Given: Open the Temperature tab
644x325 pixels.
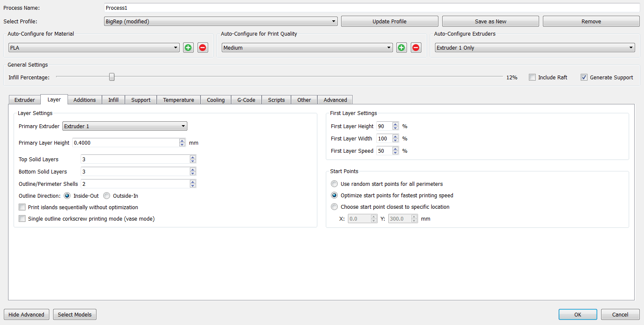Looking at the screenshot, I should coord(178,100).
